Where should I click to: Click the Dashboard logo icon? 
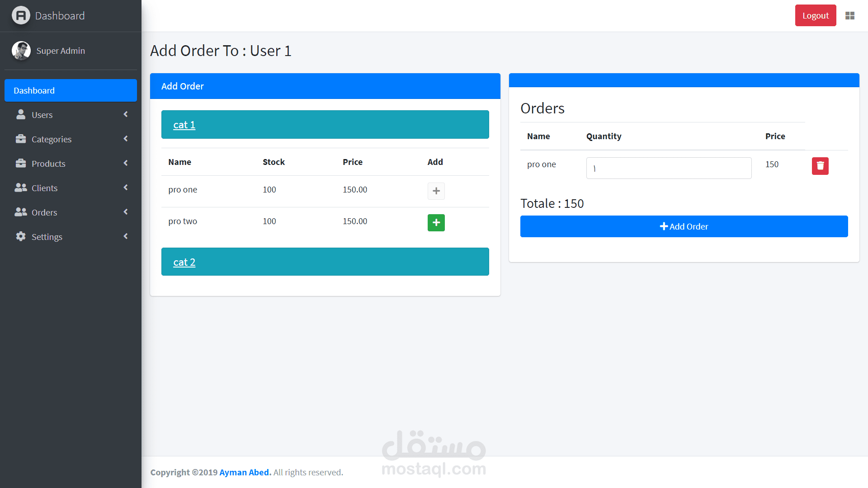tap(21, 15)
